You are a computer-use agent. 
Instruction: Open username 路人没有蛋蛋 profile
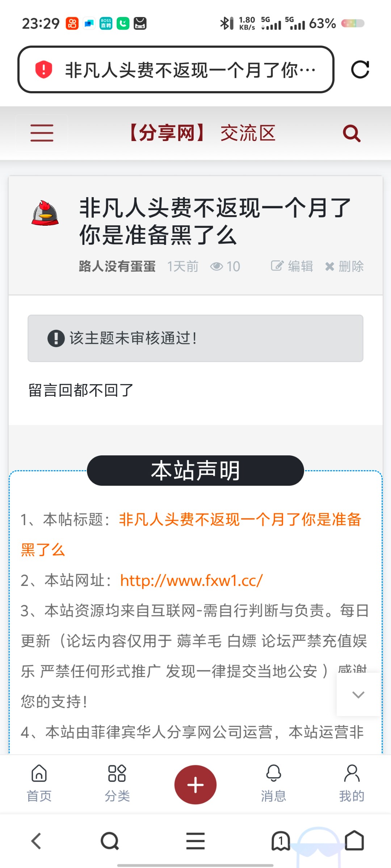point(117,266)
